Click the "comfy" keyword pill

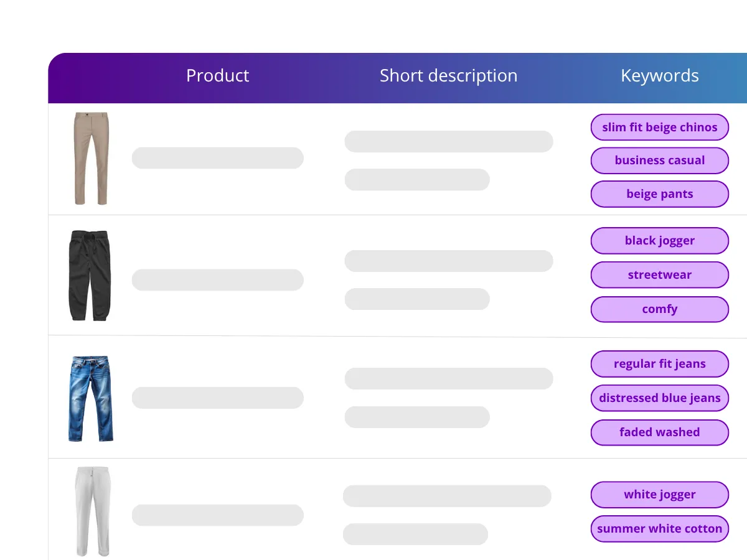pyautogui.click(x=659, y=309)
